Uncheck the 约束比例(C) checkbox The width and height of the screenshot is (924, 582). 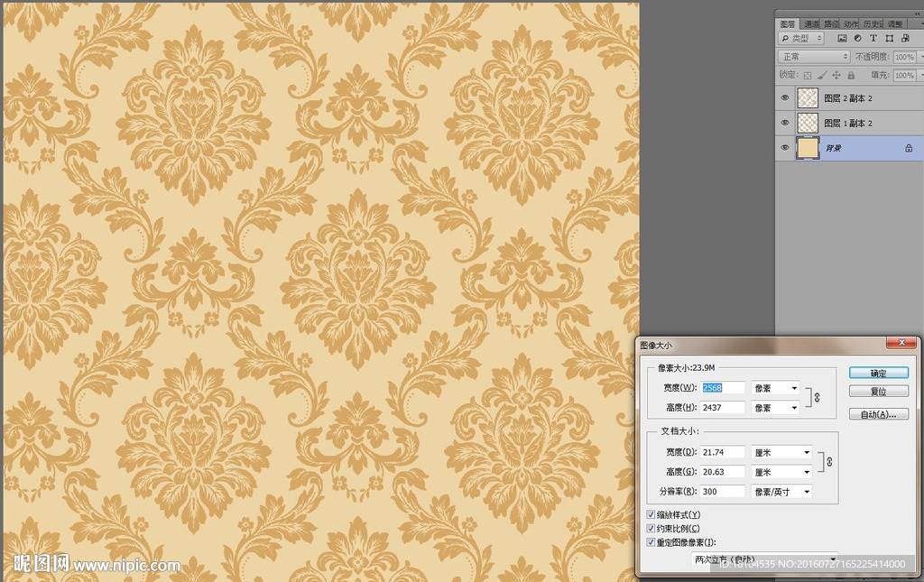651,529
